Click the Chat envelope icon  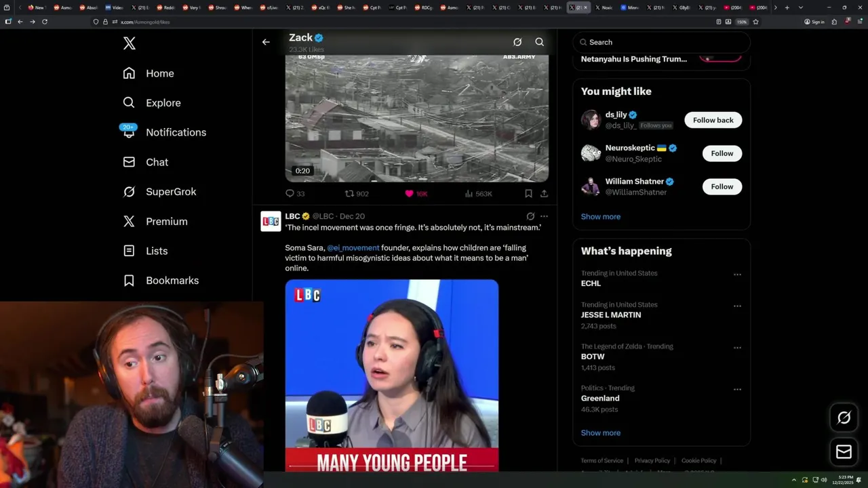coord(129,162)
